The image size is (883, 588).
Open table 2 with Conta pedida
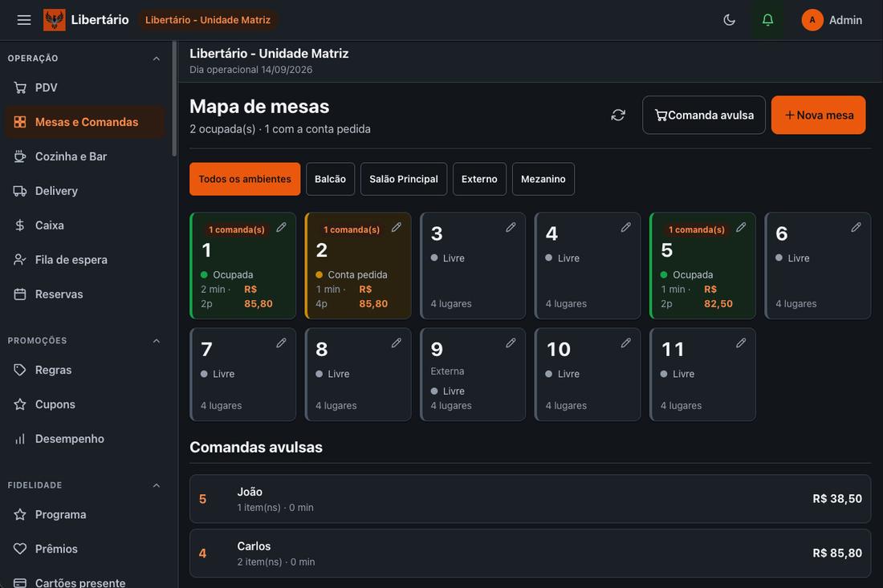point(358,266)
